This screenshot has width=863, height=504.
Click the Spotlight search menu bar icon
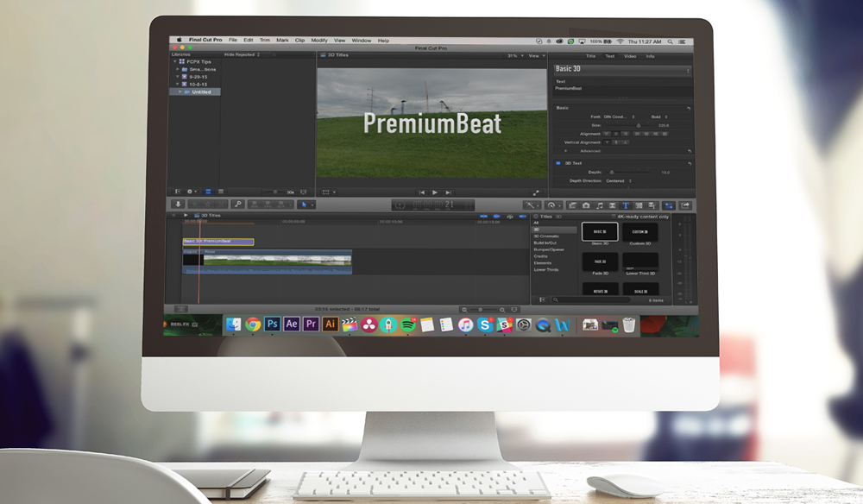coord(670,41)
